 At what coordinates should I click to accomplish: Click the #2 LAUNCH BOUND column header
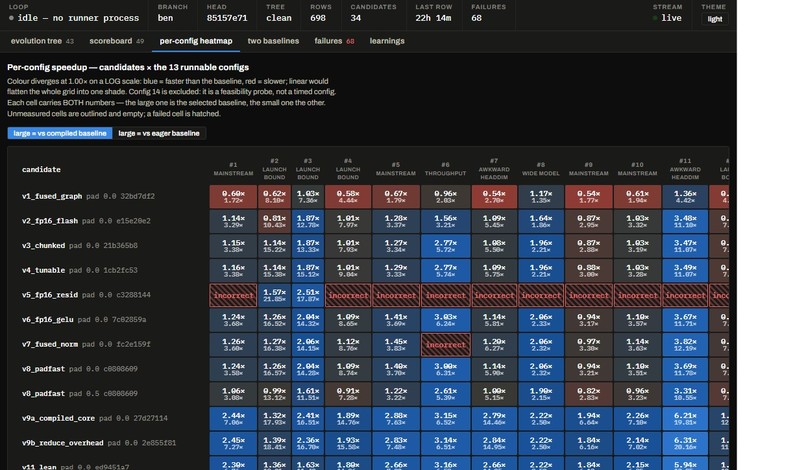(x=274, y=169)
